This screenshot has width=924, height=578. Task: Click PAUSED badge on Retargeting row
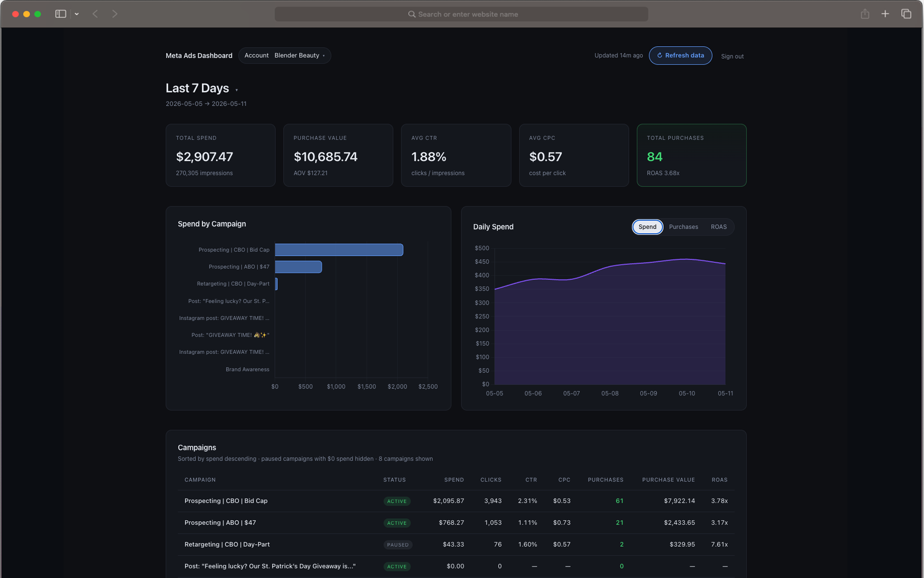[x=398, y=545]
